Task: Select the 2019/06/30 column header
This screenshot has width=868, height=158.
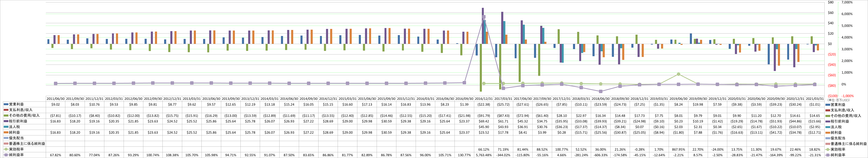Action: [679, 99]
